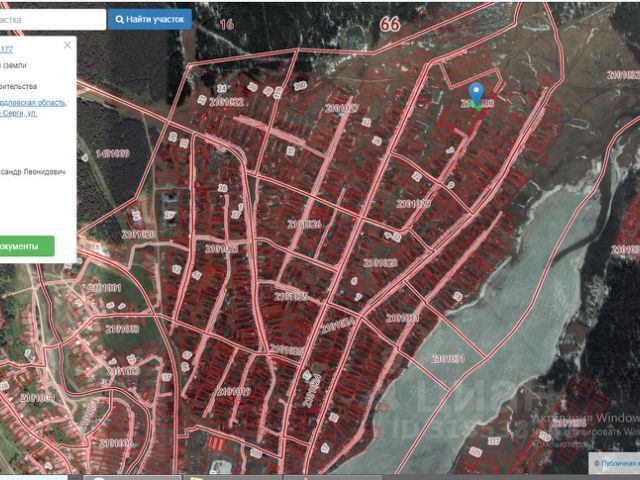The image size is (640, 480).
Task: Select region label 66 on map
Action: point(390,24)
